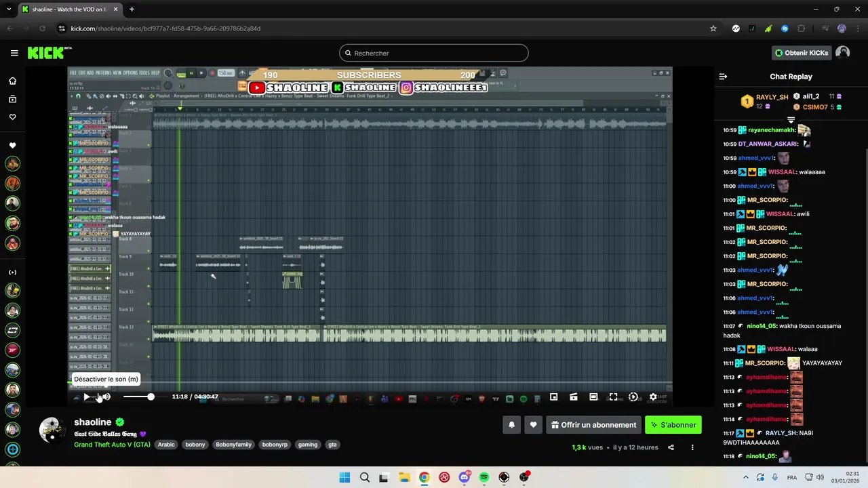Open Chrome from taskbar
Image resolution: width=868 pixels, height=488 pixels.
pyautogui.click(x=424, y=477)
